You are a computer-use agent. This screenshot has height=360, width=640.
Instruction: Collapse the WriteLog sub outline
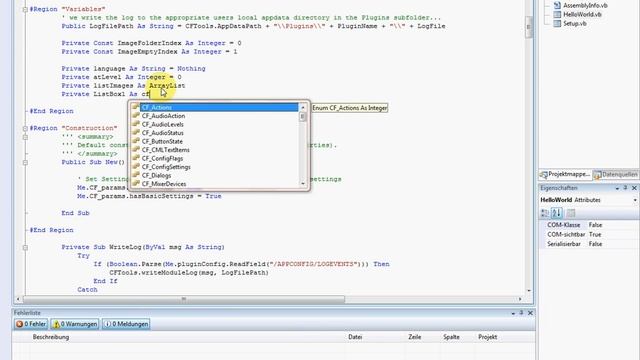[x=25, y=247]
